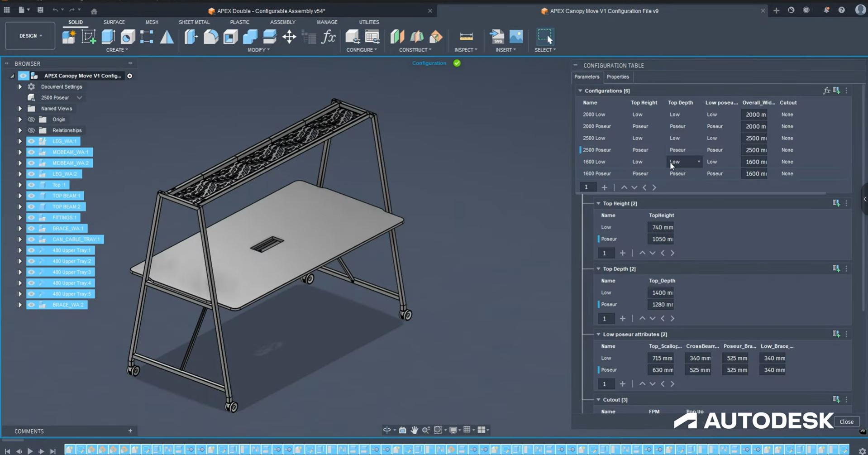Image resolution: width=868 pixels, height=455 pixels.
Task: Click the timeline Play button
Action: [x=30, y=451]
